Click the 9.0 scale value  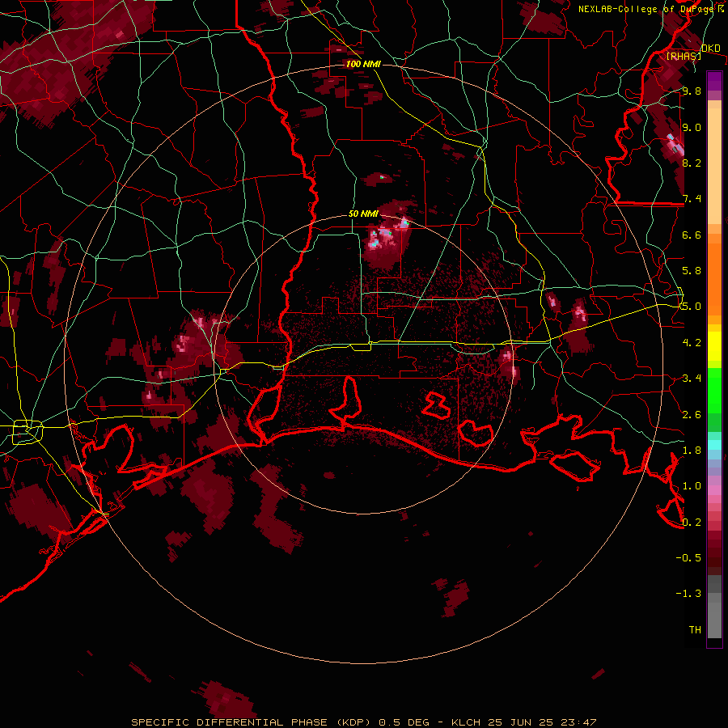pos(692,127)
